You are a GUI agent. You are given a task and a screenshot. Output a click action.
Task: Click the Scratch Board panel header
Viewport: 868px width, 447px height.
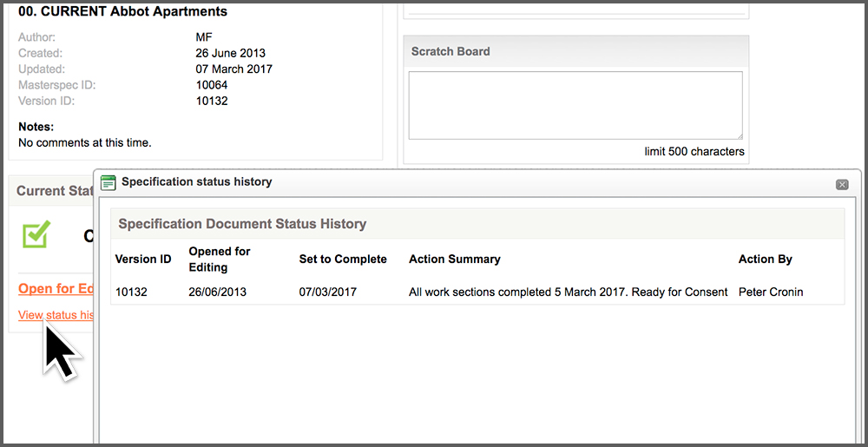(575, 51)
